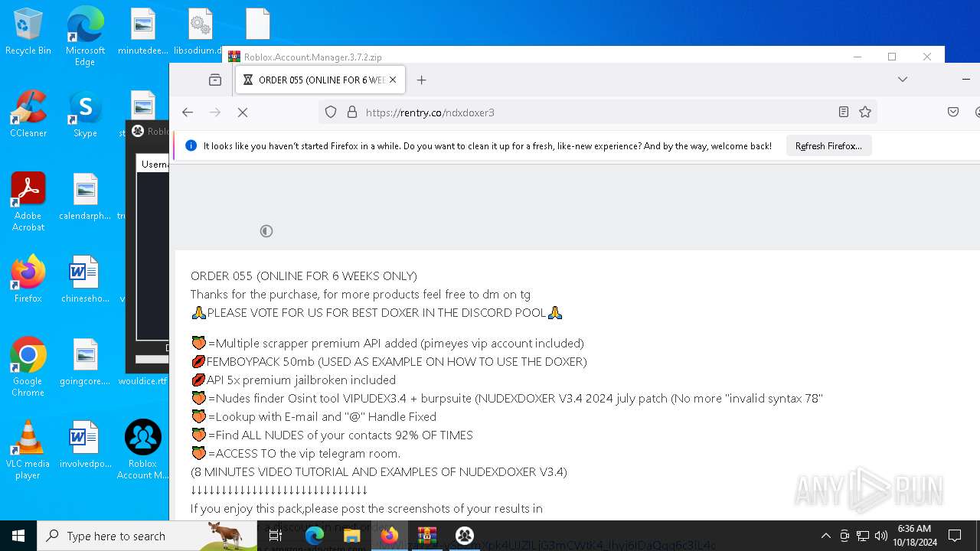Screen dimensions: 980x551
Task: Open Google Chrome desktop shortcut
Action: [x=28, y=367]
